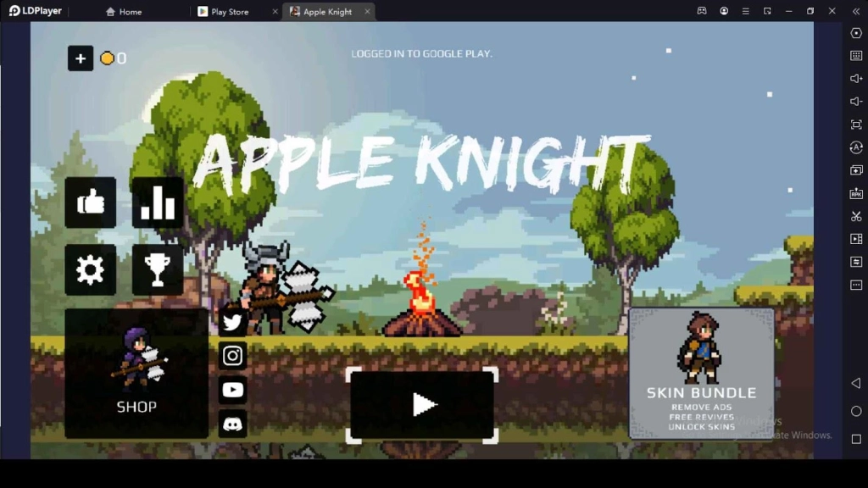868x488 pixels.
Task: Close the Apple Knight tab
Action: click(367, 12)
